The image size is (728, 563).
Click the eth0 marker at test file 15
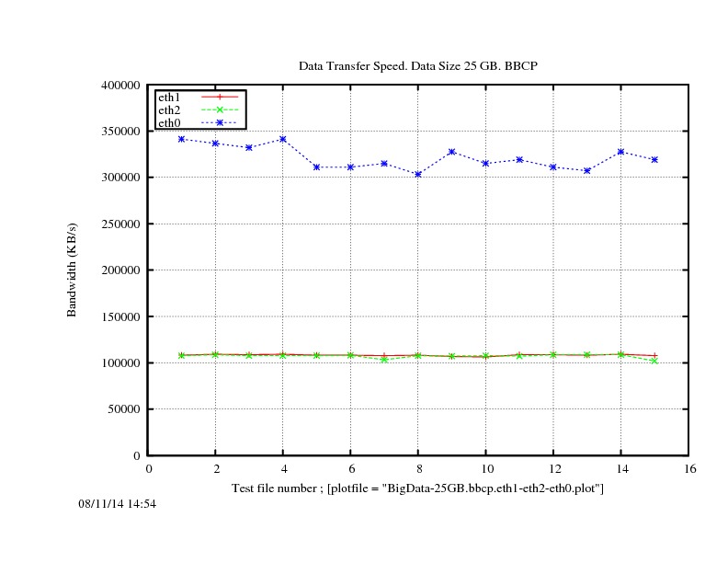[654, 159]
